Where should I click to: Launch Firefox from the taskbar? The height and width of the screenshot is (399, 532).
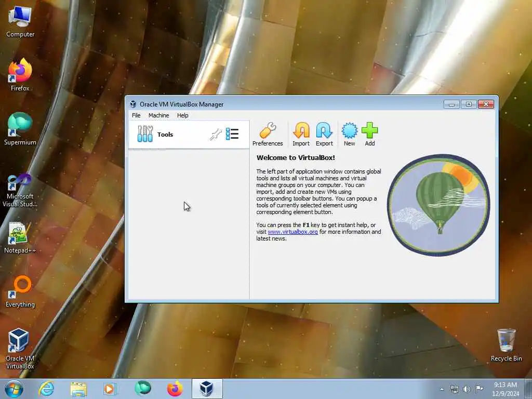coord(175,389)
